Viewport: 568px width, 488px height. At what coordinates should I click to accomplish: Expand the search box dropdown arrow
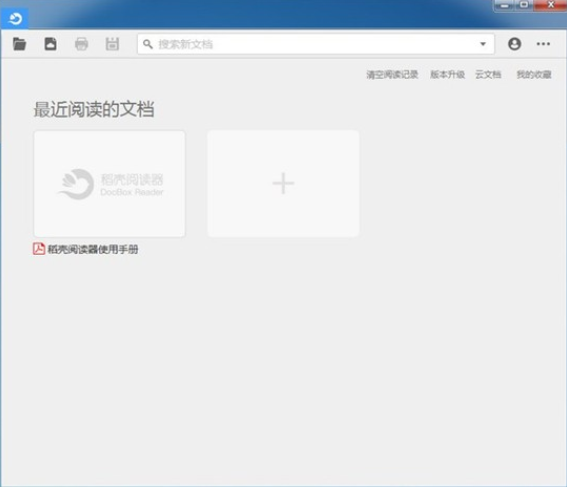click(x=483, y=44)
